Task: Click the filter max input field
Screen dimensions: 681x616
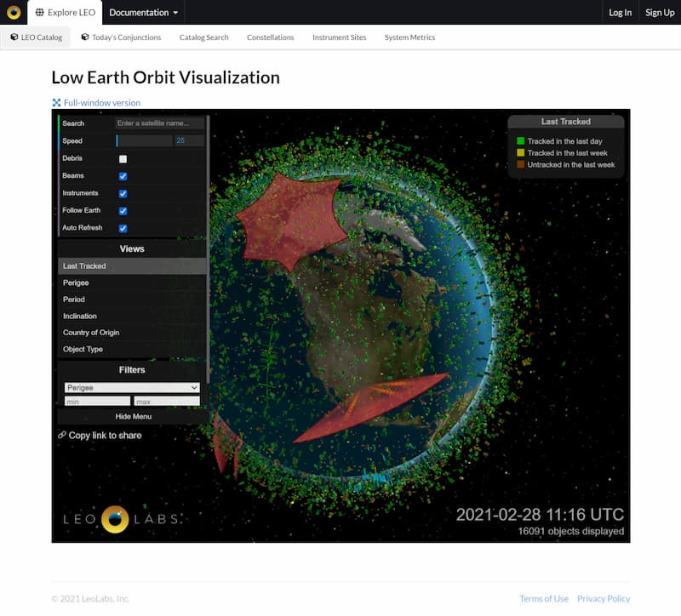Action: [167, 401]
